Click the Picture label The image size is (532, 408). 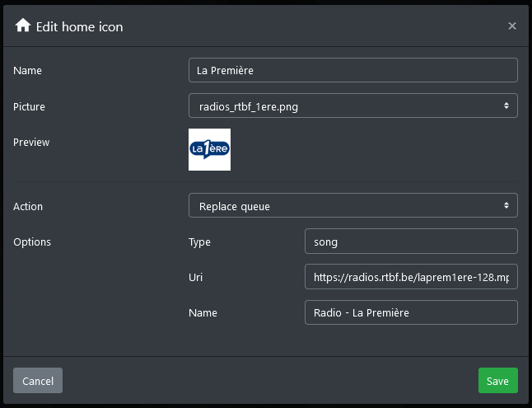point(29,106)
